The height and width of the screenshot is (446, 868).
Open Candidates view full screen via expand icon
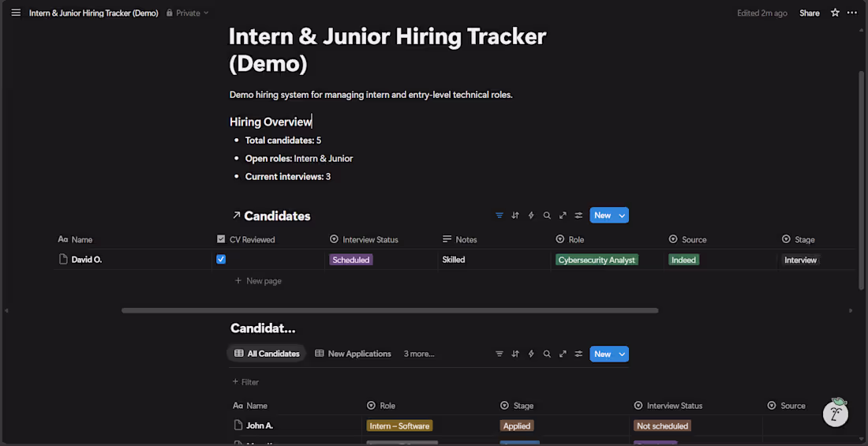pyautogui.click(x=563, y=216)
